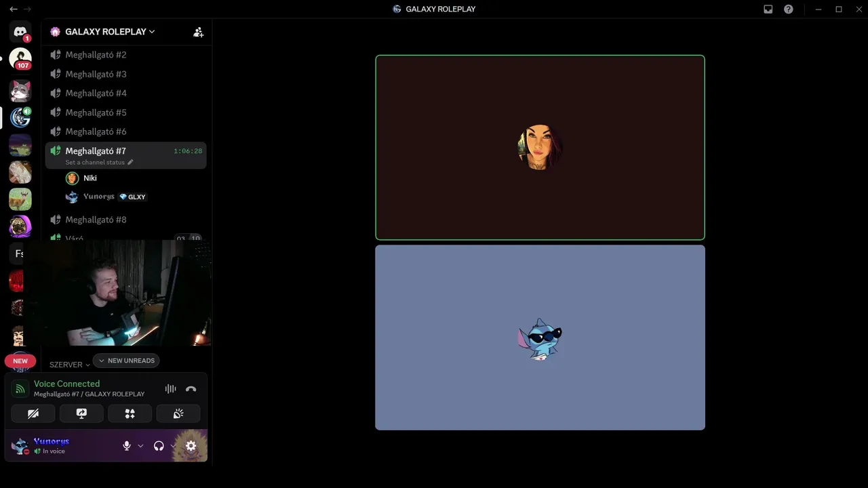This screenshot has height=488, width=868.
Task: Disconnect from voice with the phone icon
Action: tap(191, 389)
